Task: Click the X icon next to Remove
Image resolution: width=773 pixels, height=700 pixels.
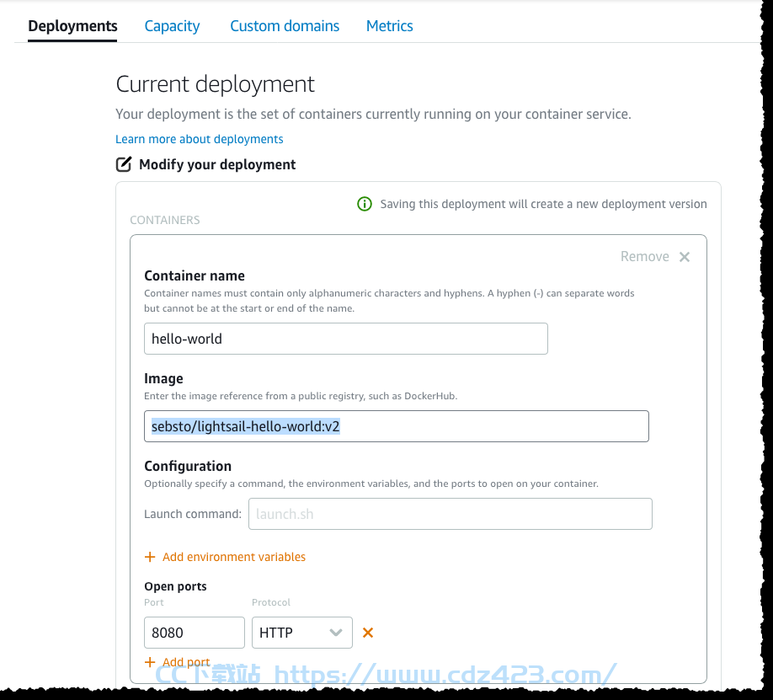Action: (685, 257)
